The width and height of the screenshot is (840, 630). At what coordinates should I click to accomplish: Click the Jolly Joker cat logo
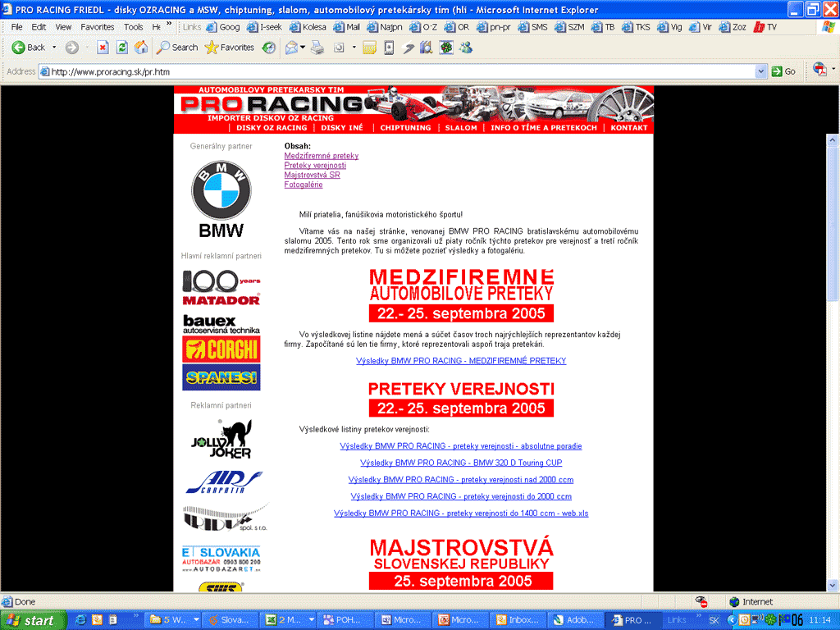click(x=221, y=440)
